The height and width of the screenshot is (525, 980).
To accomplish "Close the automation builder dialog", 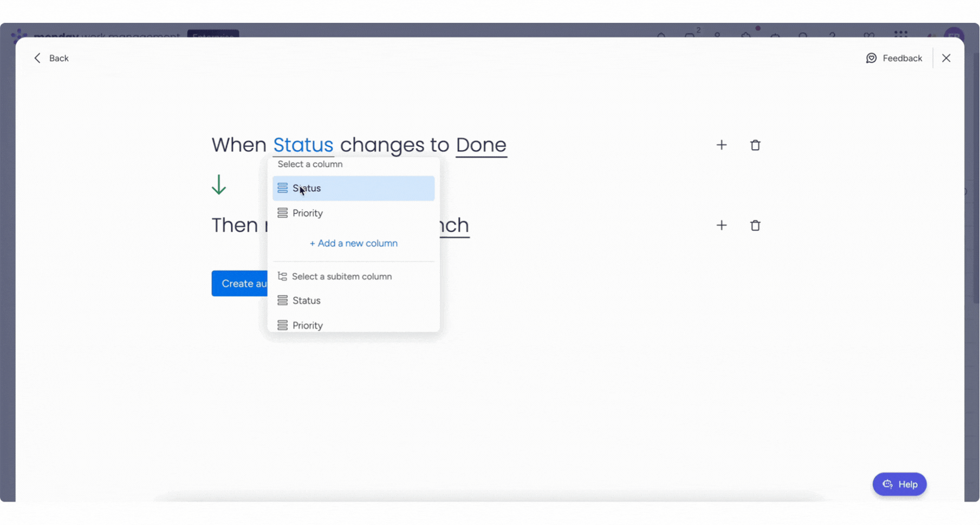I will pyautogui.click(x=946, y=58).
